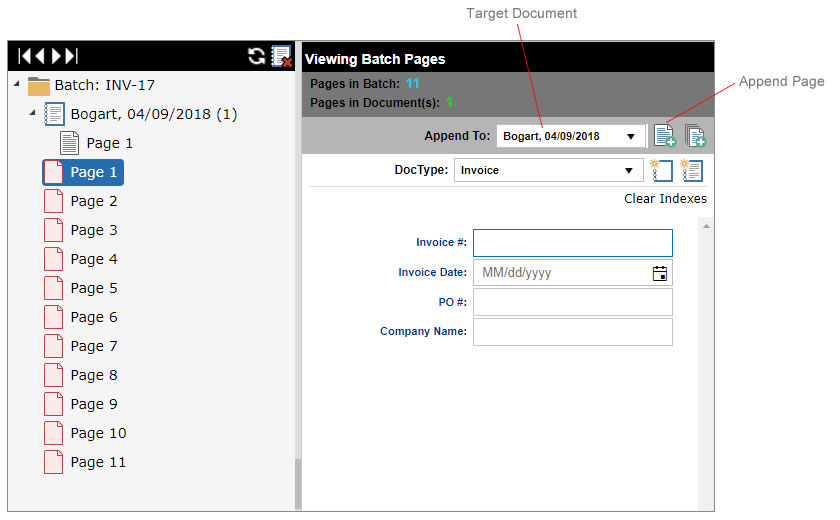This screenshot has height=520, width=840.
Task: Jump to the first page using the skip-back arrow
Action: (x=24, y=57)
